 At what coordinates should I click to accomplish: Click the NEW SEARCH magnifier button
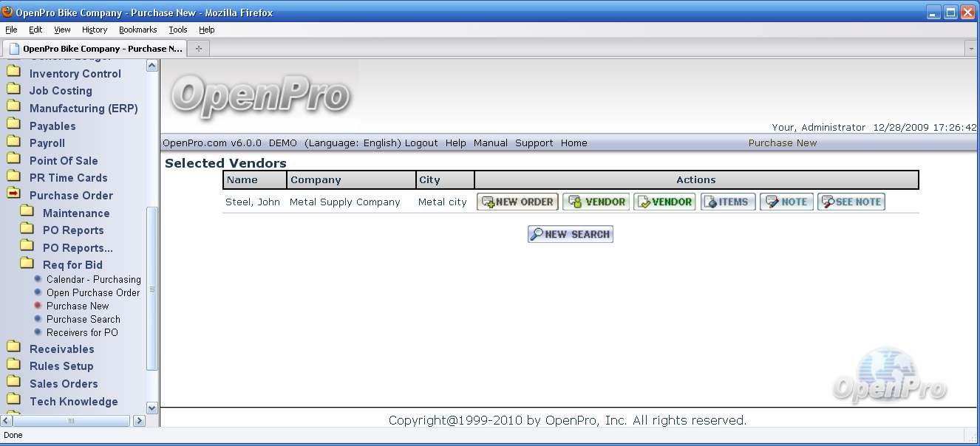coord(570,234)
